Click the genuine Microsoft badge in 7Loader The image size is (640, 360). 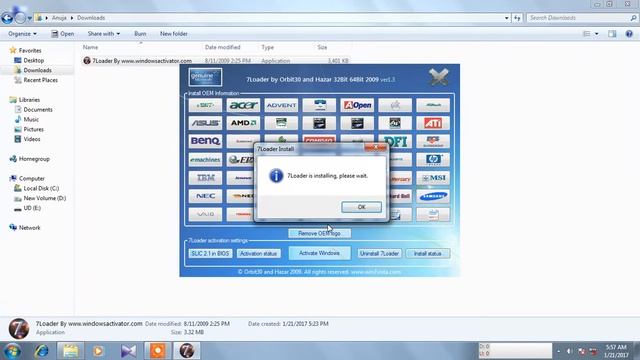pyautogui.click(x=205, y=77)
